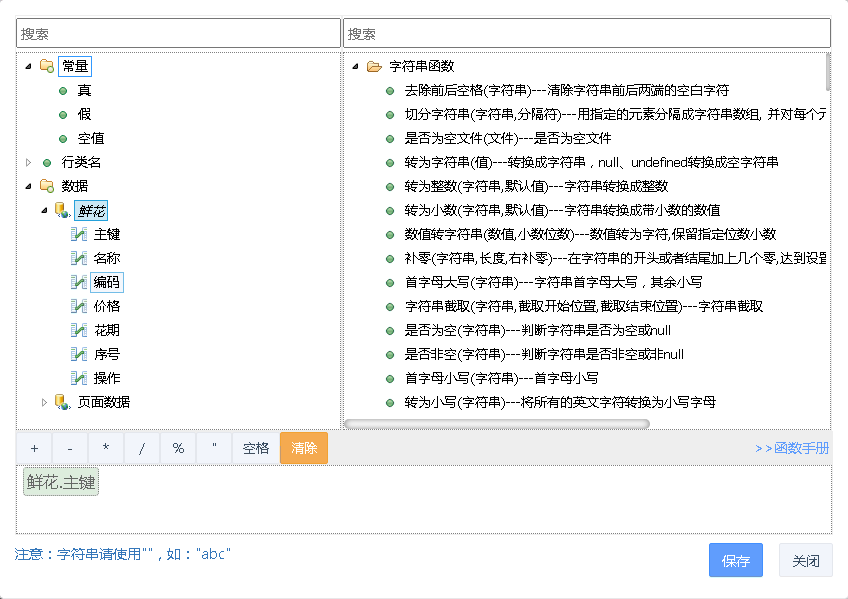848x599 pixels.
Task: Click the green dot beside 转为整数 function
Action: pos(390,186)
